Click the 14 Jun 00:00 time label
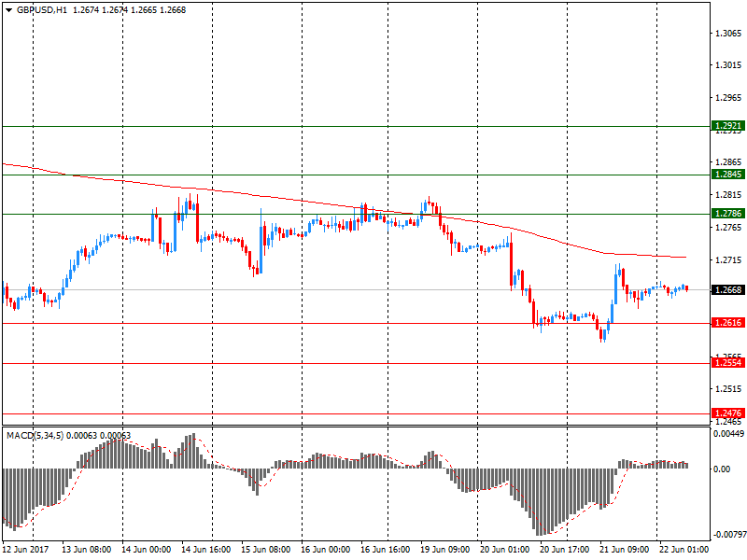The width and height of the screenshot is (747, 560). point(146,550)
